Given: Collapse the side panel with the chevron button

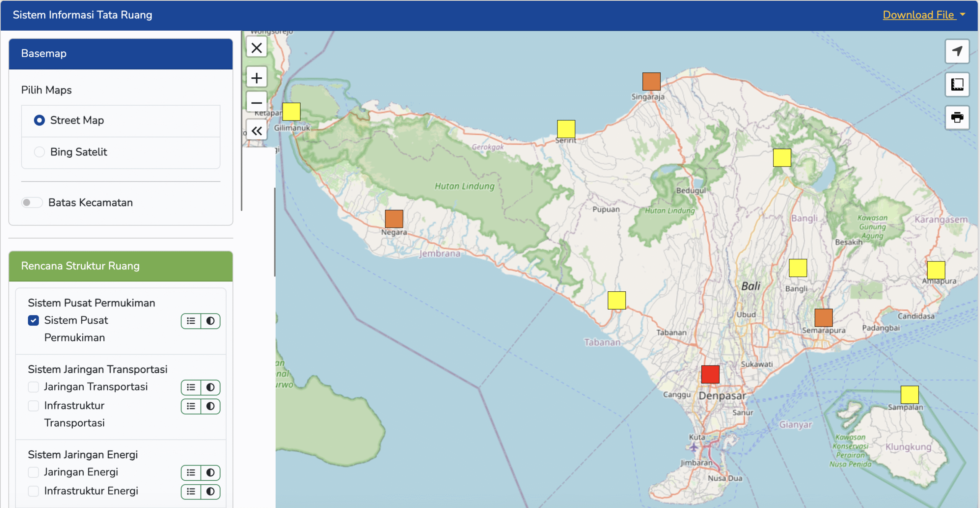Looking at the screenshot, I should tap(256, 130).
